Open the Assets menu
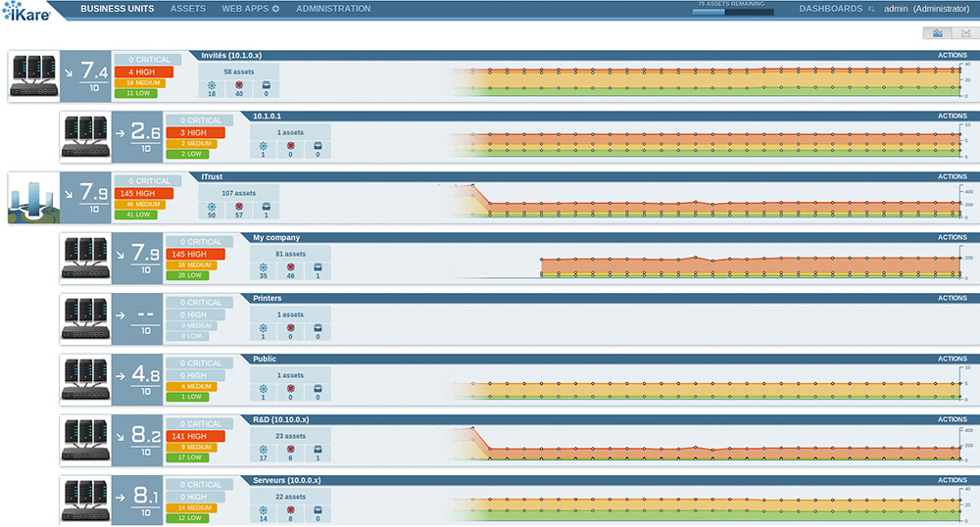 coord(188,9)
